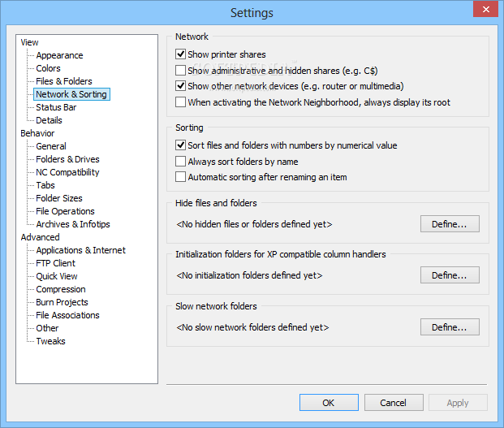Confirm settings with OK button
This screenshot has height=428, width=504.
pyautogui.click(x=329, y=403)
